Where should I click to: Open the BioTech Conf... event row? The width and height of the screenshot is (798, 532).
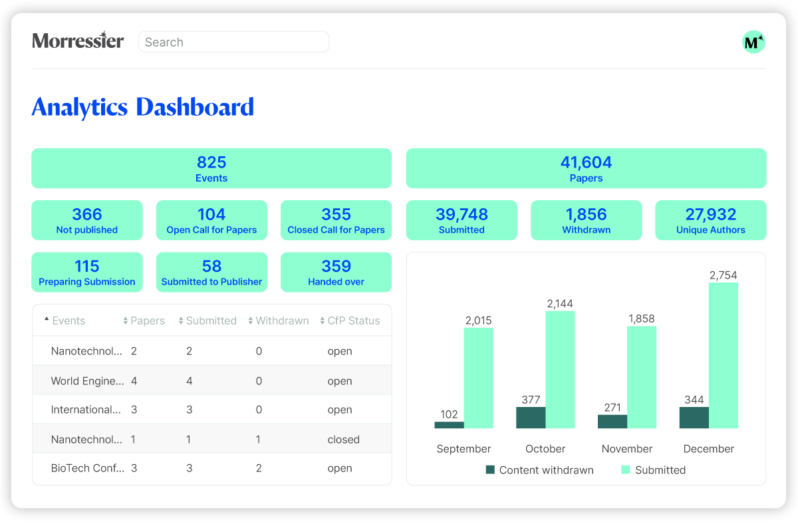click(211, 468)
